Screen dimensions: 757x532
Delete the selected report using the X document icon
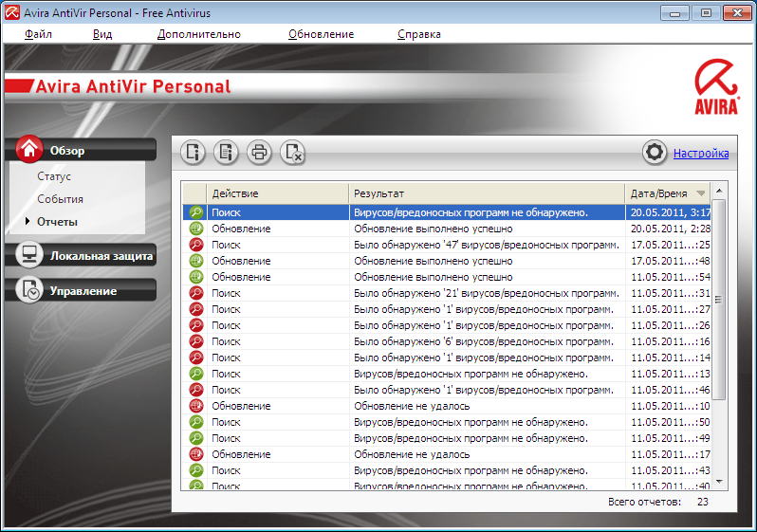[x=292, y=153]
